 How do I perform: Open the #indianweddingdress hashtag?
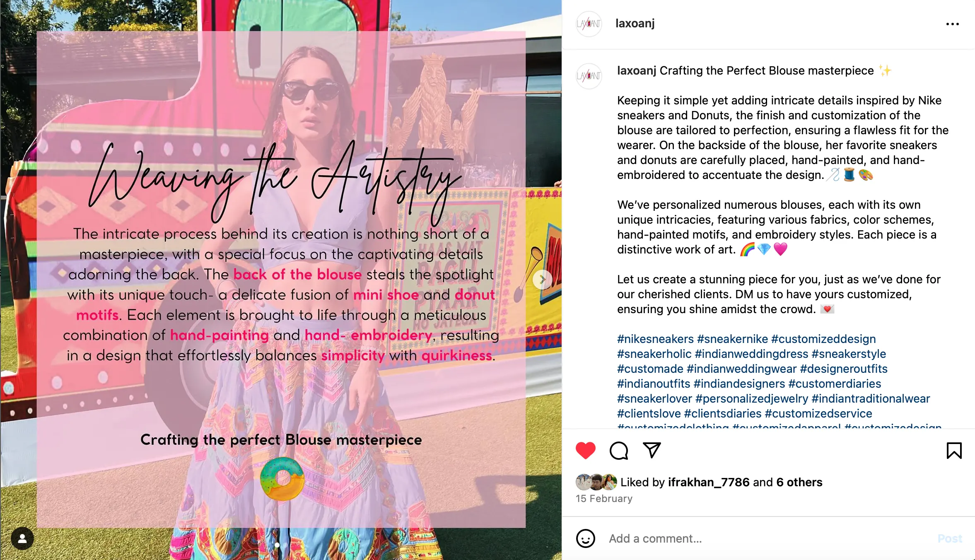click(751, 354)
